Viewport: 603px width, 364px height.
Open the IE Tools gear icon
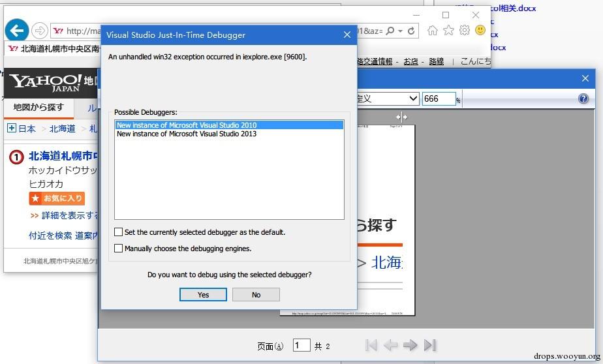[x=464, y=30]
